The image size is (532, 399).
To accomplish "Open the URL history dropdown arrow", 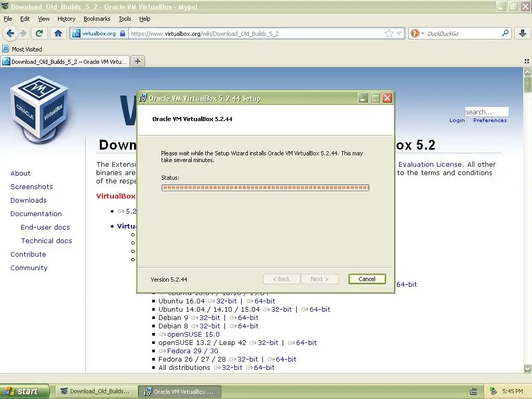I will (x=400, y=33).
